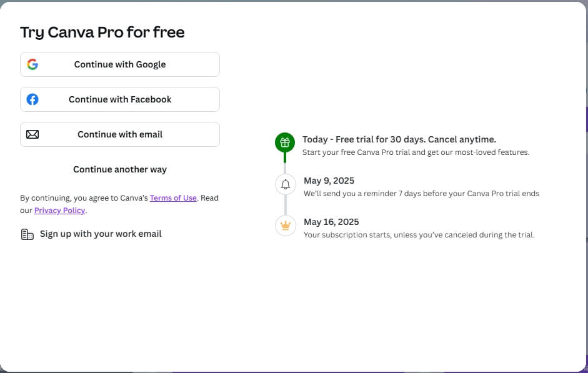Click the Today free trial headline

(399, 139)
